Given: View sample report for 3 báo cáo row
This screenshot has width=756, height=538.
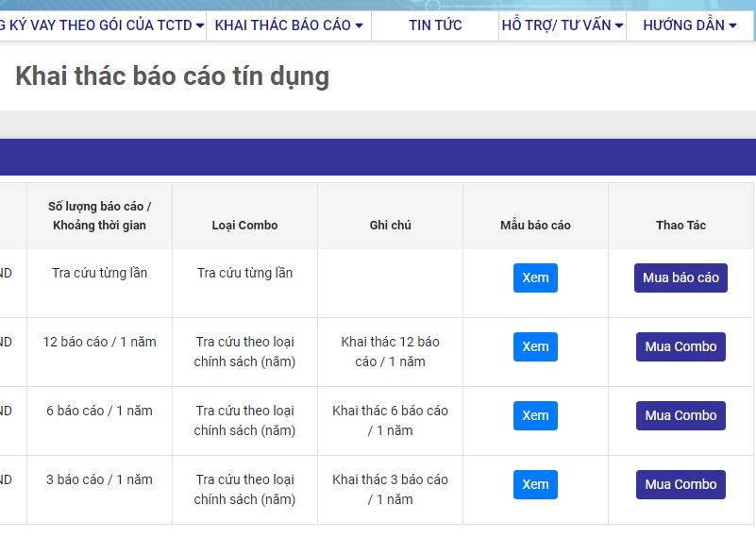Looking at the screenshot, I should 535,484.
